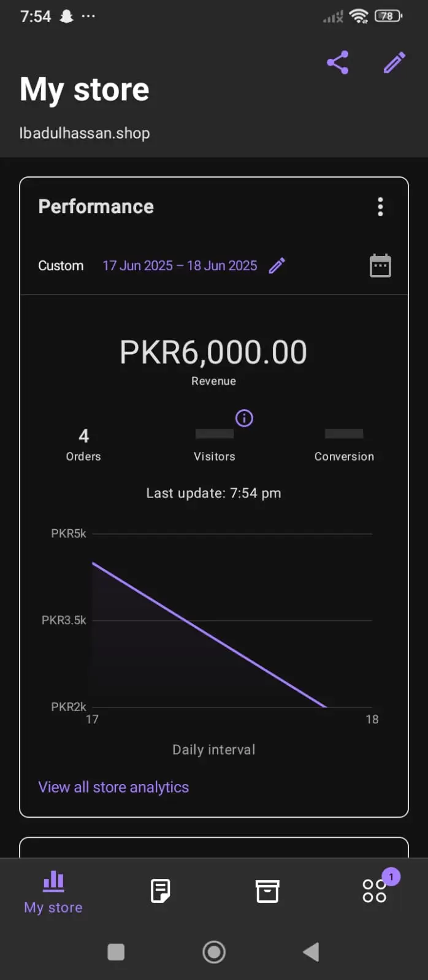Click View all store analytics link
The width and height of the screenshot is (428, 980).
pos(113,787)
